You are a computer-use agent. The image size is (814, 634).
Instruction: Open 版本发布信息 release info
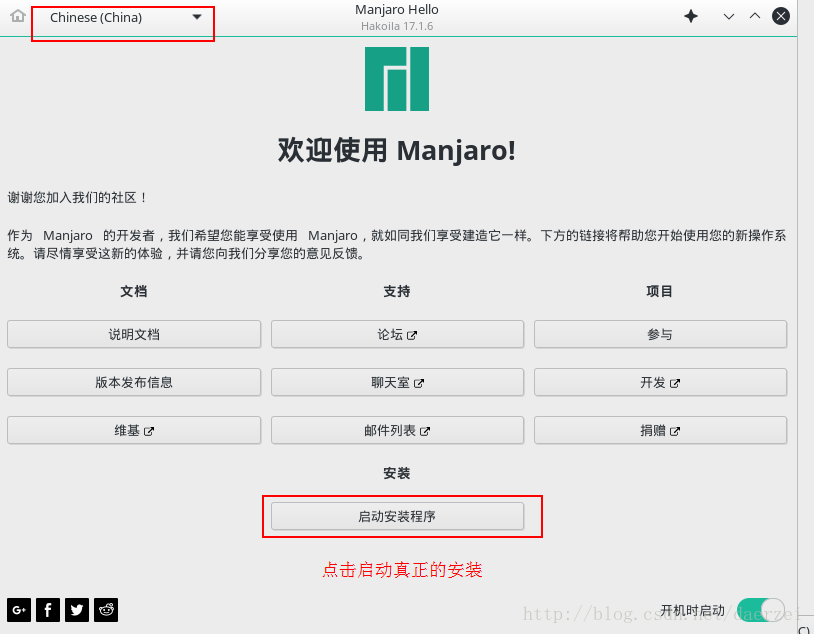(x=134, y=382)
